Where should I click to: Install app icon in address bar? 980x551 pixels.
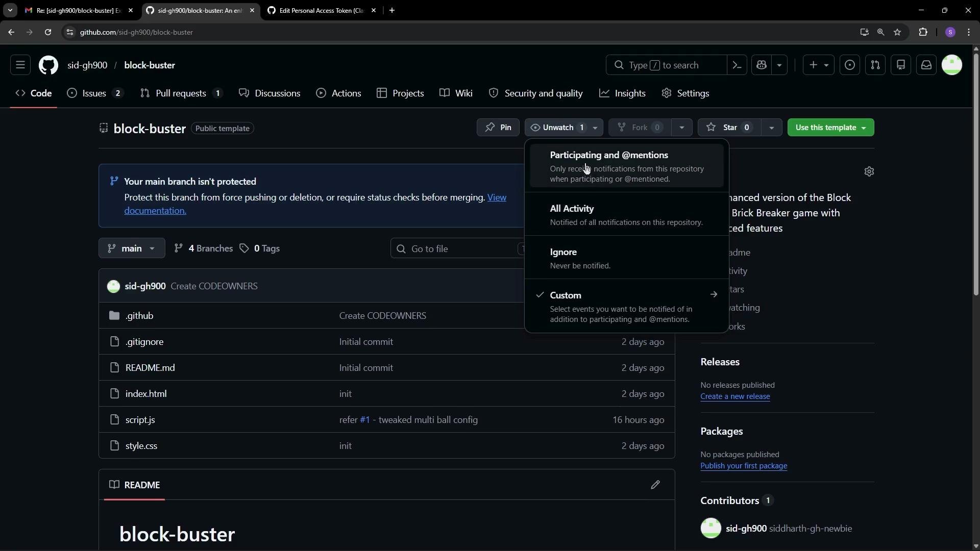coord(864,32)
